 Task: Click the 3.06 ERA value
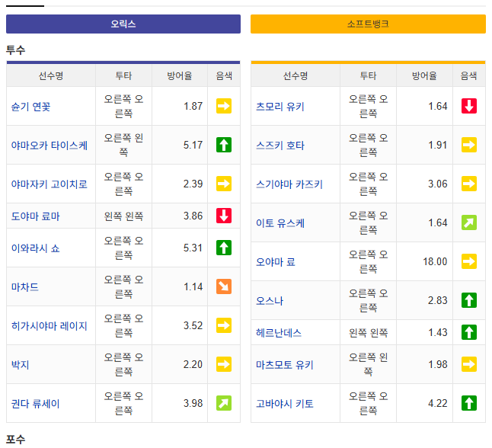click(x=438, y=184)
